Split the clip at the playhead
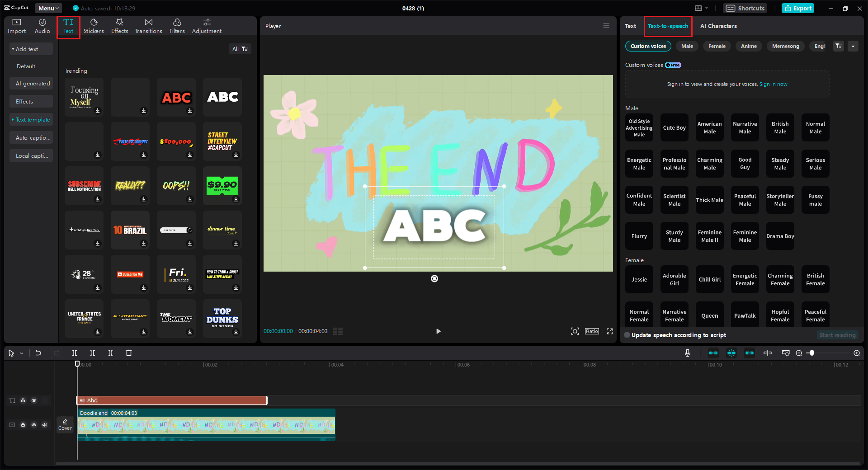This screenshot has height=470, width=868. pos(75,353)
